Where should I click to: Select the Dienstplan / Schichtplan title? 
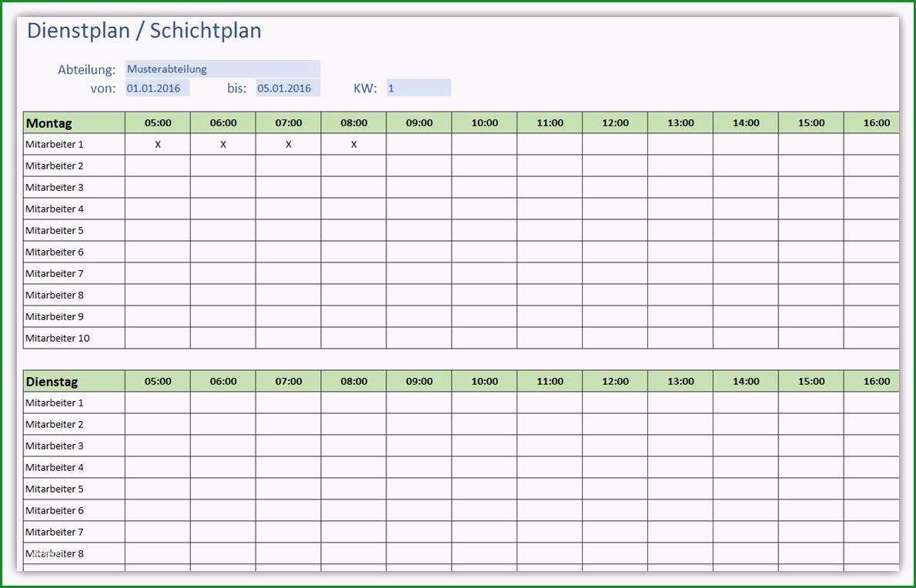point(144,31)
